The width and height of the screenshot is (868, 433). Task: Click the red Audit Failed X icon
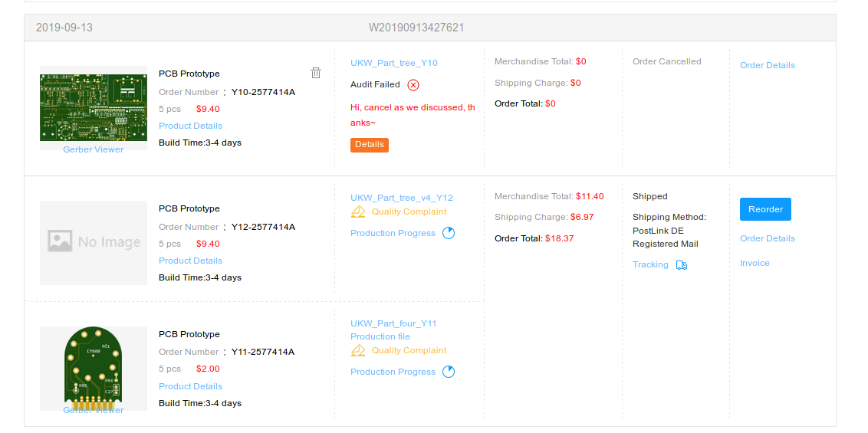(x=413, y=84)
